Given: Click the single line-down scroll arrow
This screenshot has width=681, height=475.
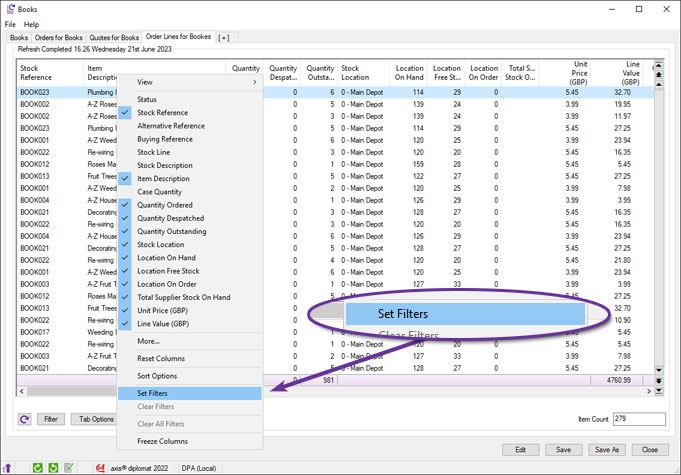Looking at the screenshot, I should pos(658,370).
